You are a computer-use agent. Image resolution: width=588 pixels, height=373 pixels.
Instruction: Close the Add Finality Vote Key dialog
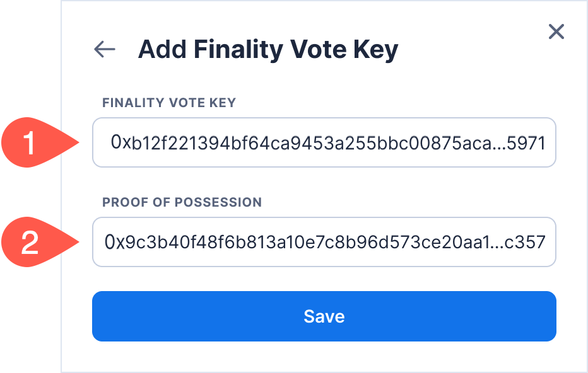coord(556,32)
